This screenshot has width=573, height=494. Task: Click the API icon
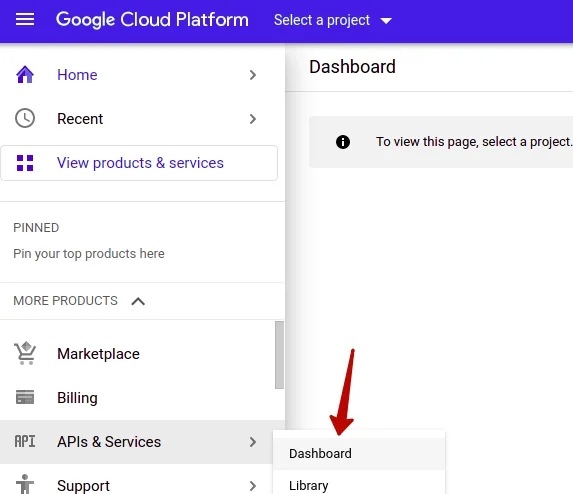[x=25, y=441]
